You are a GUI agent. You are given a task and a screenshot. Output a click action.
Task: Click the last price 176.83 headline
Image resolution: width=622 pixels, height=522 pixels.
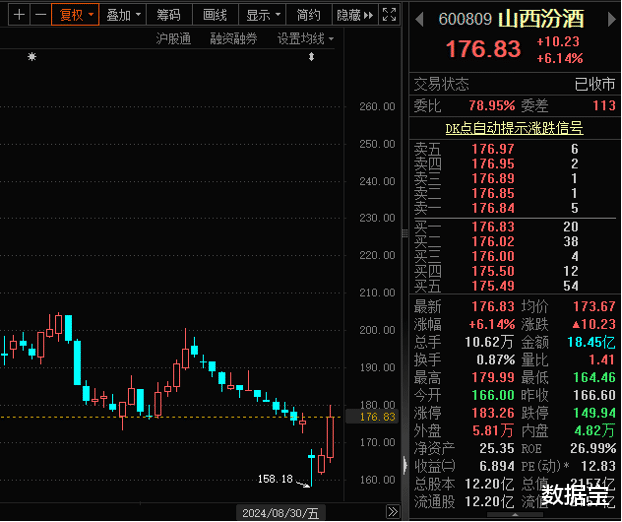(483, 49)
